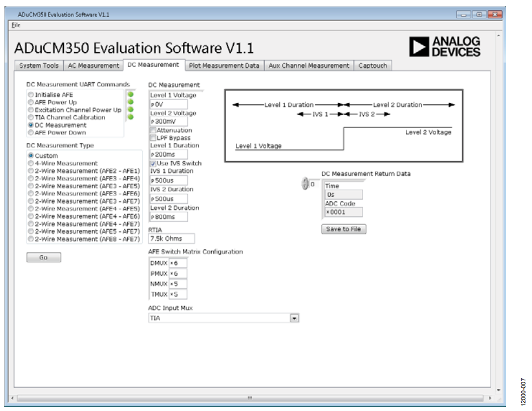
Task: Click the Level 1 Voltage field
Action: [x=169, y=104]
